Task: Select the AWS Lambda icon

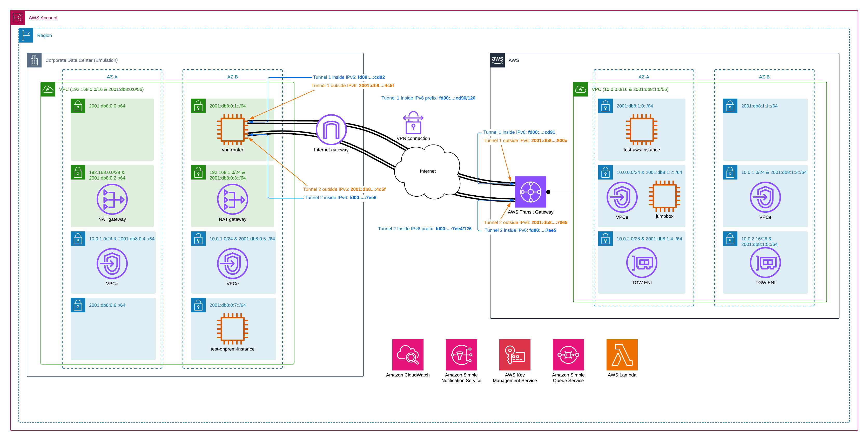Action: point(622,354)
